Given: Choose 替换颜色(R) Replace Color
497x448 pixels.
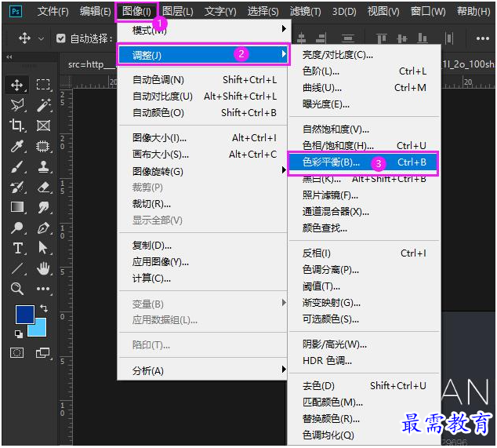Looking at the screenshot, I should (x=365, y=419).
